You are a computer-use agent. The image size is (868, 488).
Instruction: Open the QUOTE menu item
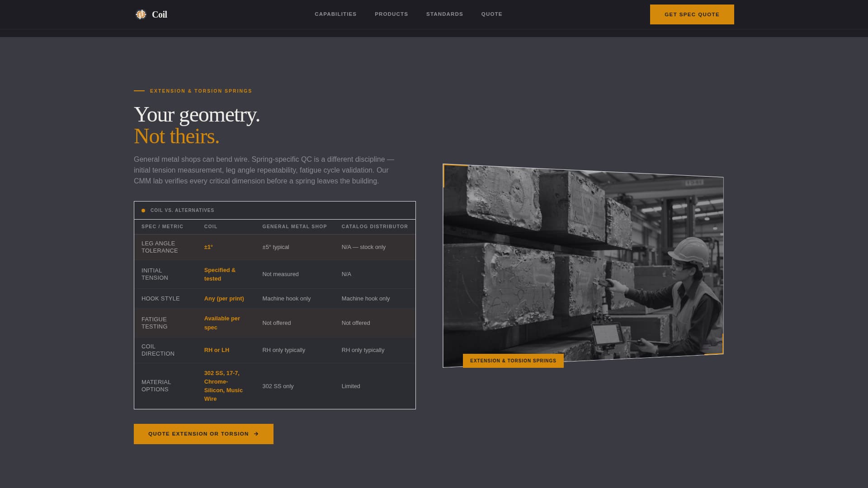(491, 14)
